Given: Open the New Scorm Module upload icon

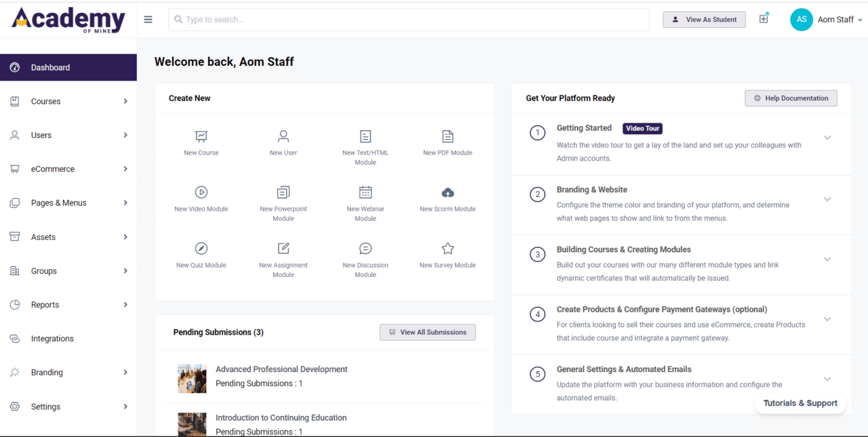Looking at the screenshot, I should [x=447, y=192].
